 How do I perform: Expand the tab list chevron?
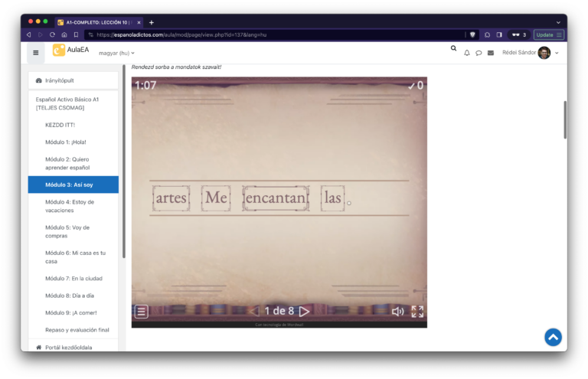[x=558, y=22]
